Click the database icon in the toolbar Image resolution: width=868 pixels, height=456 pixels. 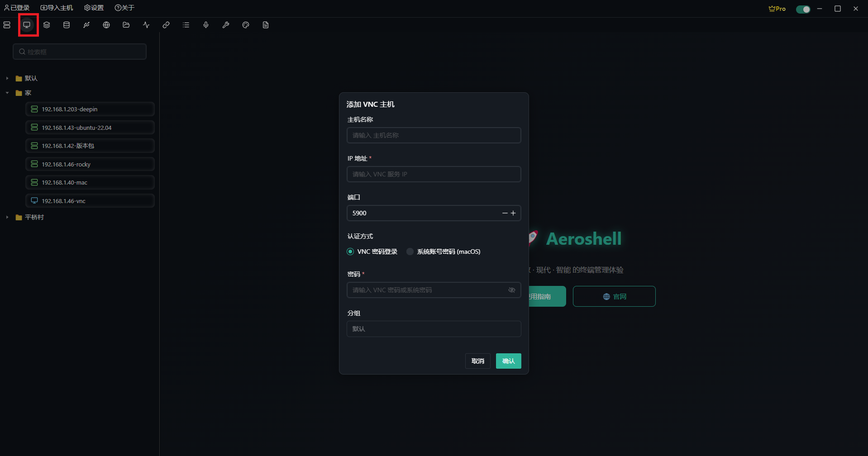[67, 25]
